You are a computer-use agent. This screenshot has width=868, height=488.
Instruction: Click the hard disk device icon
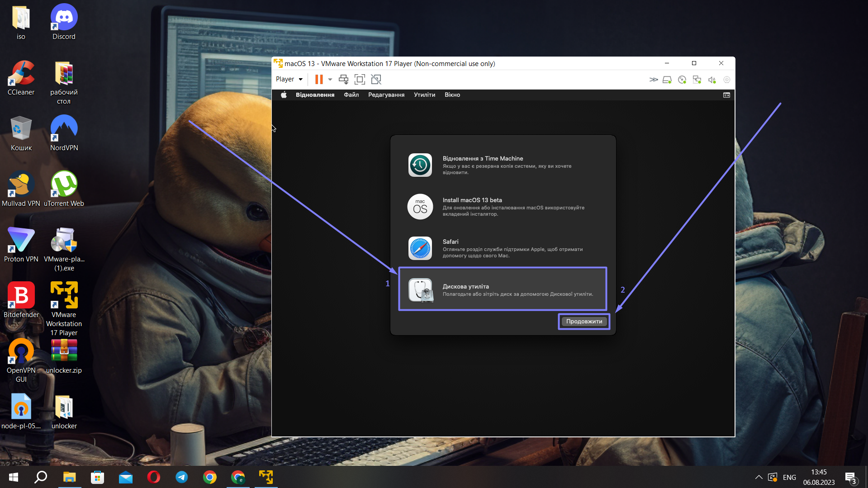[667, 80]
